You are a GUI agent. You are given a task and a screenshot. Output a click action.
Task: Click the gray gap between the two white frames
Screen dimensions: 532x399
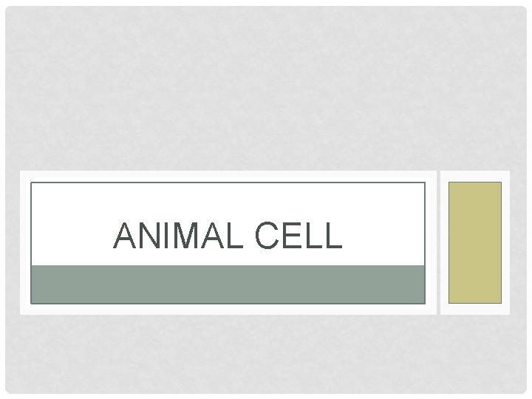438,242
